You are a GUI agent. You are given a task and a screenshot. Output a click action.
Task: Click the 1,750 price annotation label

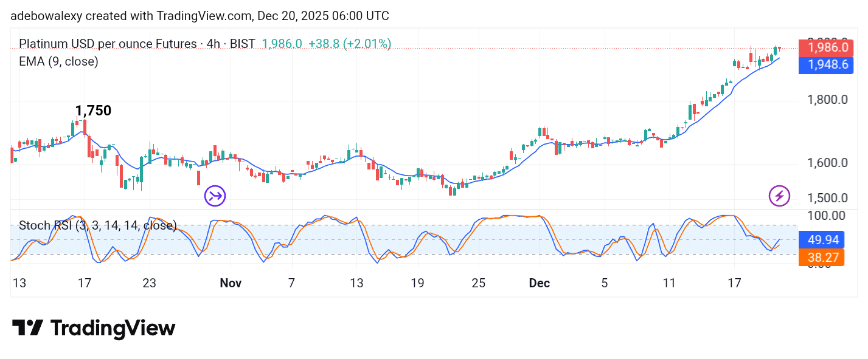pyautogui.click(x=93, y=111)
